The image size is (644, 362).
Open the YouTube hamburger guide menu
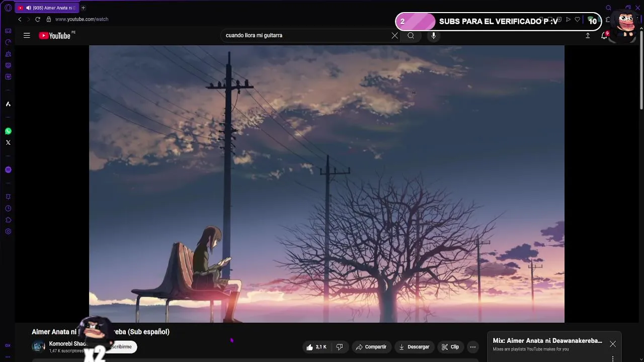27,36
